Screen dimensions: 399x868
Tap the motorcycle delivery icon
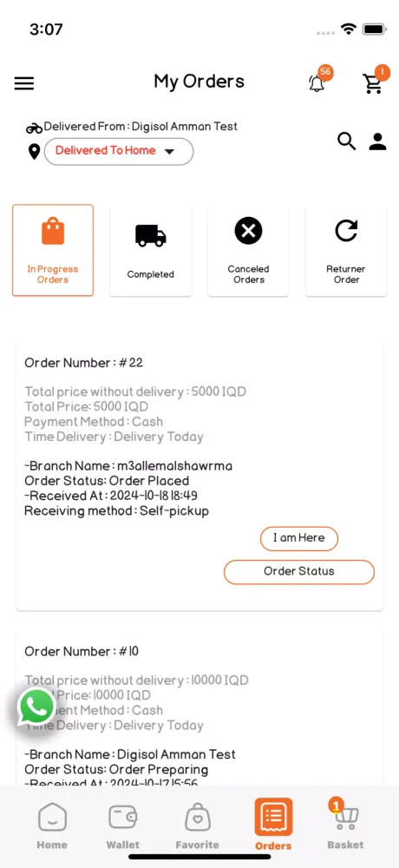tap(34, 128)
